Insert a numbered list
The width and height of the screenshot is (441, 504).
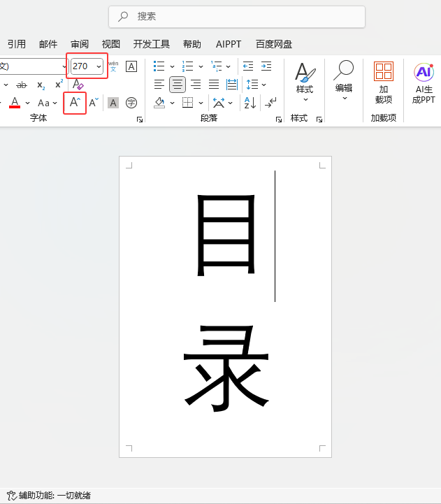188,66
